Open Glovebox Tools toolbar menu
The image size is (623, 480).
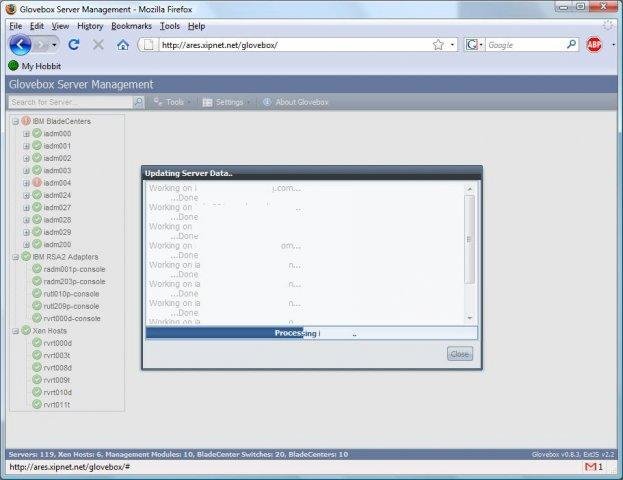pos(172,102)
